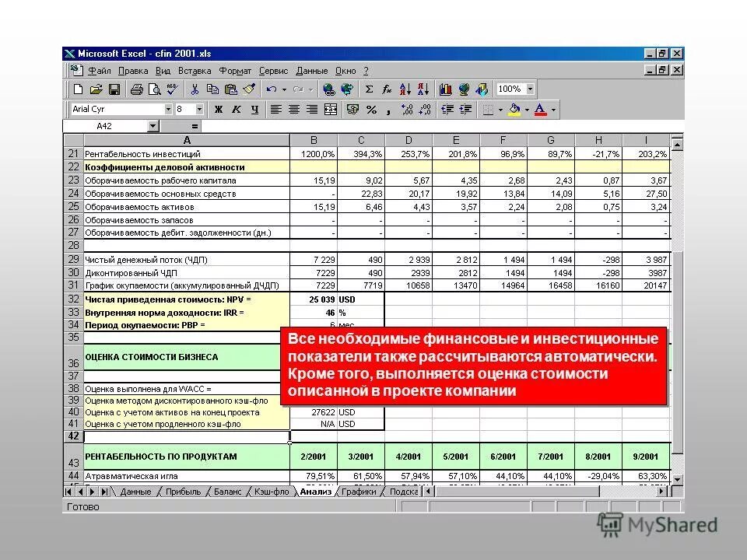Expand the font color dropdown arrow
This screenshot has height=560, width=747.
click(x=553, y=110)
